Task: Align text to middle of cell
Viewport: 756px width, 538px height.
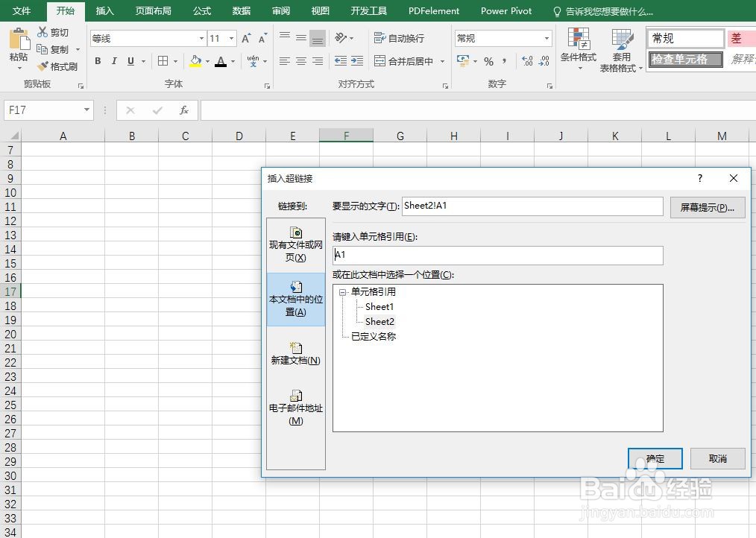Action: tap(301, 37)
